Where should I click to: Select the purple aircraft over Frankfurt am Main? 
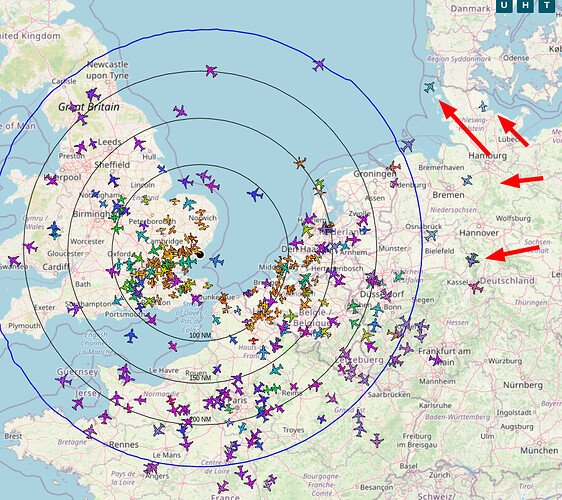[437, 359]
